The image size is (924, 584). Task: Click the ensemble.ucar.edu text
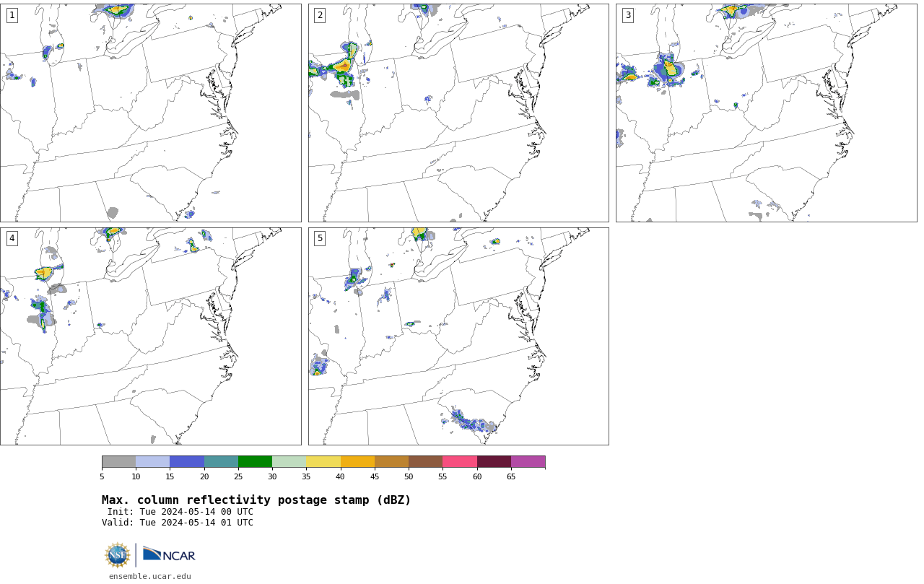coord(150,576)
